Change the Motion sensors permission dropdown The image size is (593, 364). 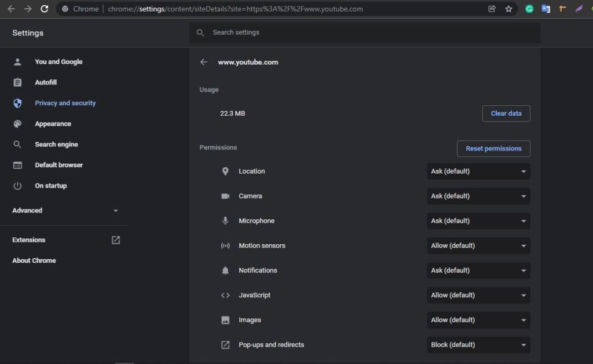tap(478, 246)
